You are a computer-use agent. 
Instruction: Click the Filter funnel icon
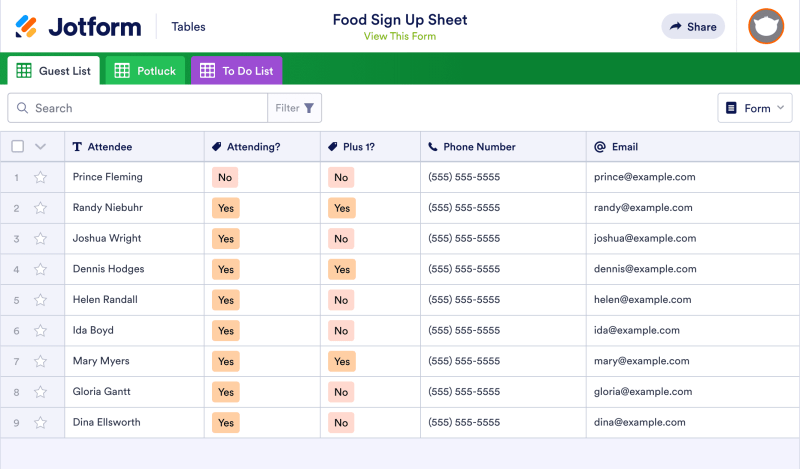[x=309, y=108]
